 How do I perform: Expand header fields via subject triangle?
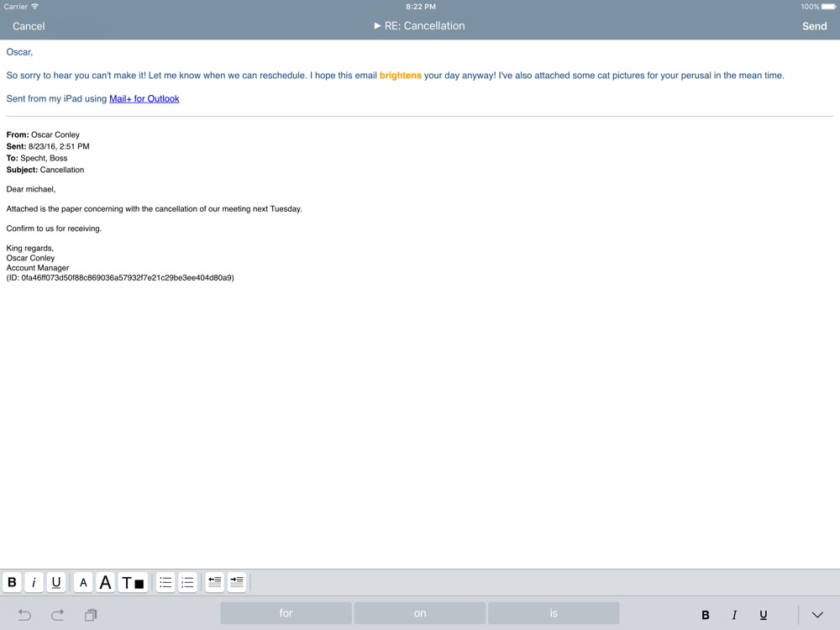[x=377, y=26]
